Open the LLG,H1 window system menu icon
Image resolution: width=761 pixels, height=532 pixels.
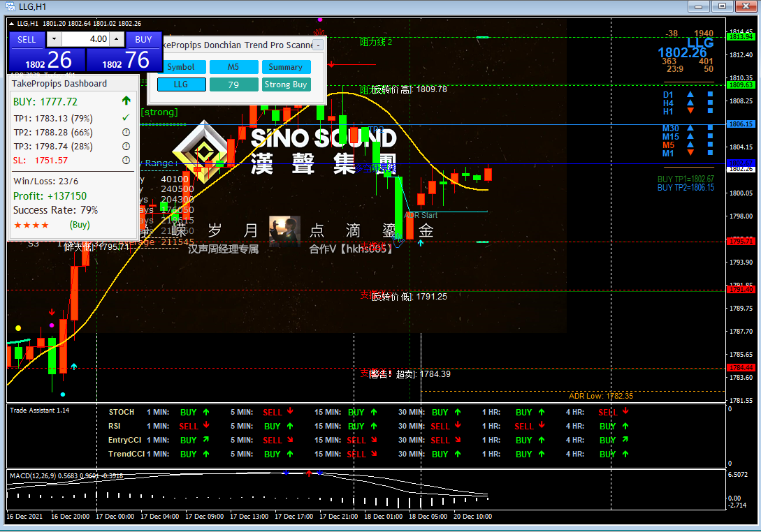[10, 7]
